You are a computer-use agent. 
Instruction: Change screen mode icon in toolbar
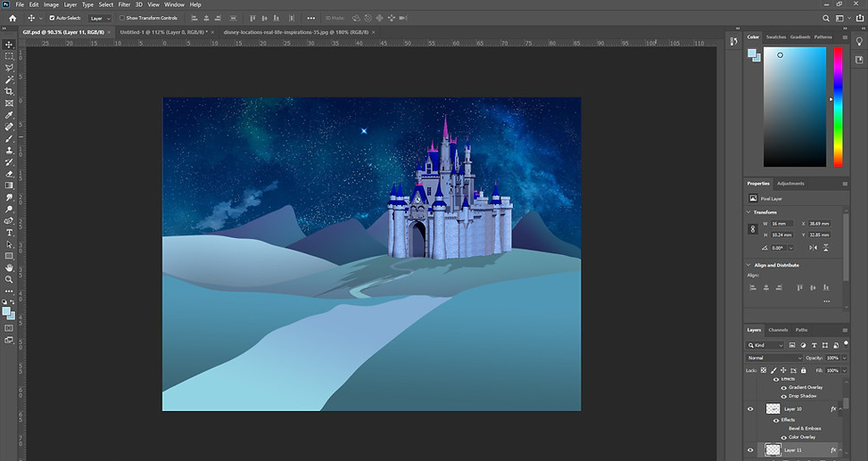pos(9,340)
